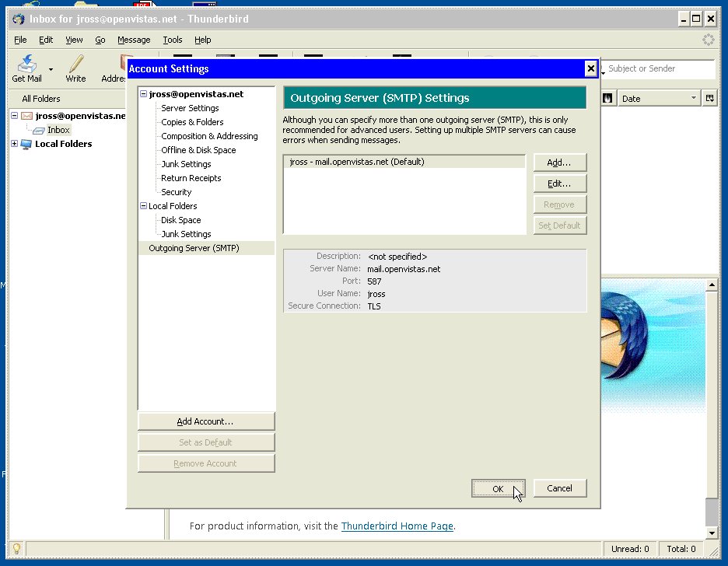Viewport: 728px width, 566px height.
Task: Select Server Settings in the account tree
Action: pos(190,108)
